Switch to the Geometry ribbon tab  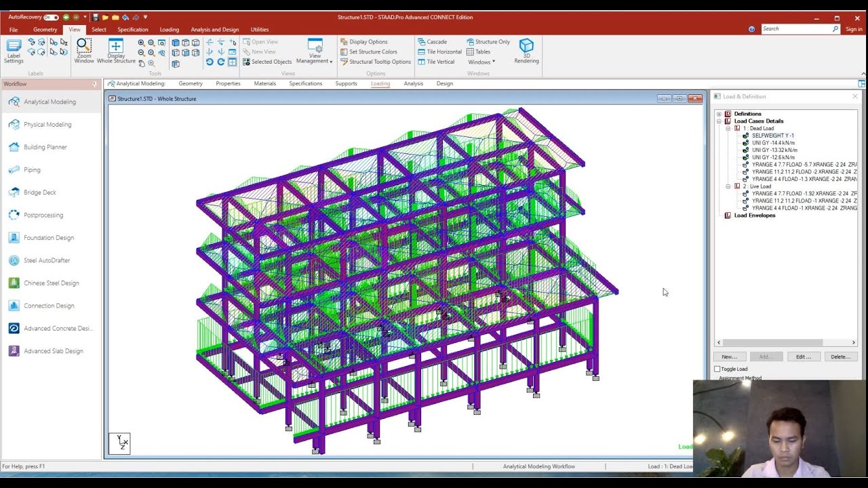click(x=45, y=30)
